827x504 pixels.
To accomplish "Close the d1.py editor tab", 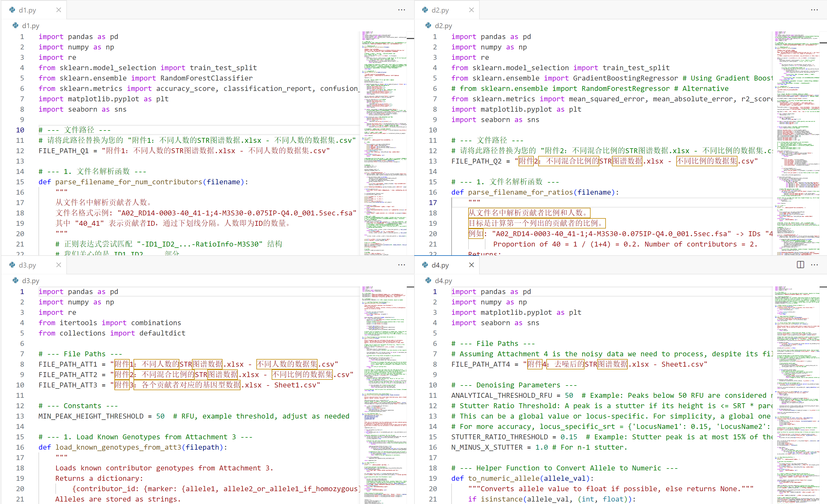I will click(59, 10).
